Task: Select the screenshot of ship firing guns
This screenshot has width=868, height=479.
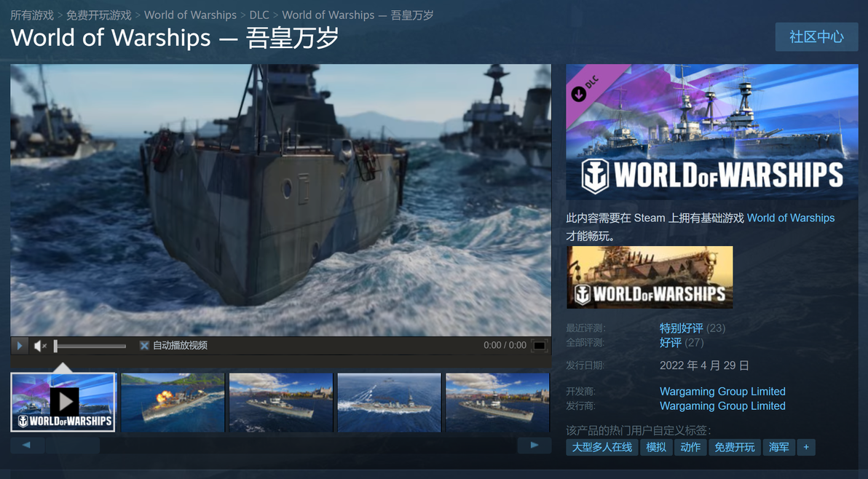Action: [173, 402]
